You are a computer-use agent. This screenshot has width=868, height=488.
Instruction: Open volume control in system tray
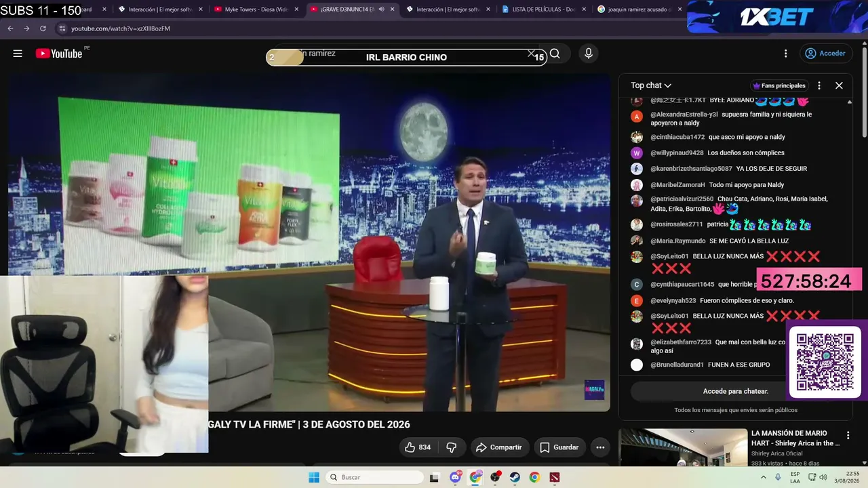point(823,477)
